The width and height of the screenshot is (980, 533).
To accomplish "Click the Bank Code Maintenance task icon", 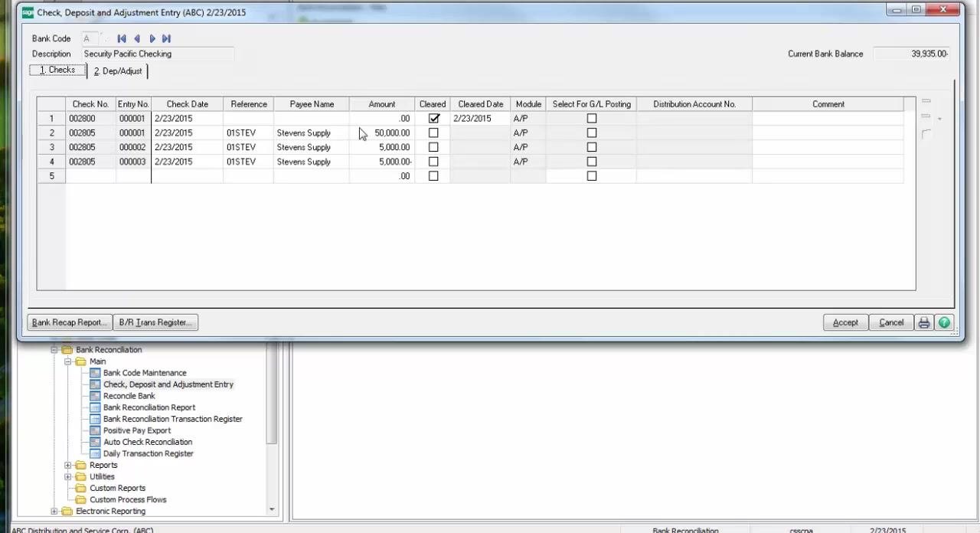I will (95, 373).
